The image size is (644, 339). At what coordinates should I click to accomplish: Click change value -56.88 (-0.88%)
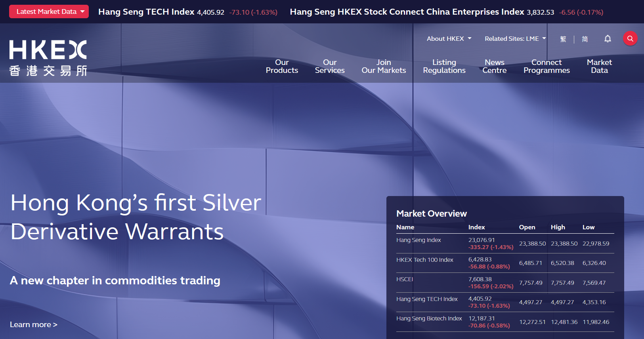[489, 267]
